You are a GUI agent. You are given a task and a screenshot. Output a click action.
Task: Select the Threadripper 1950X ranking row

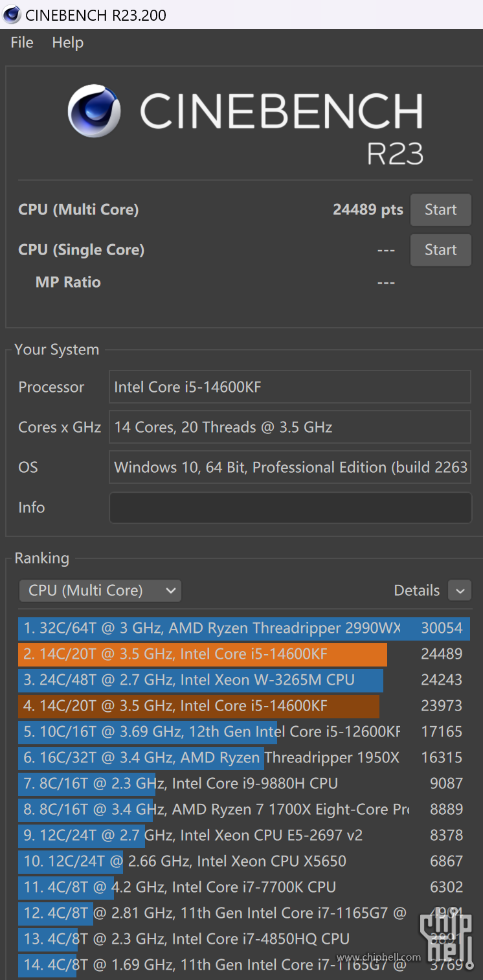pyautogui.click(x=244, y=758)
